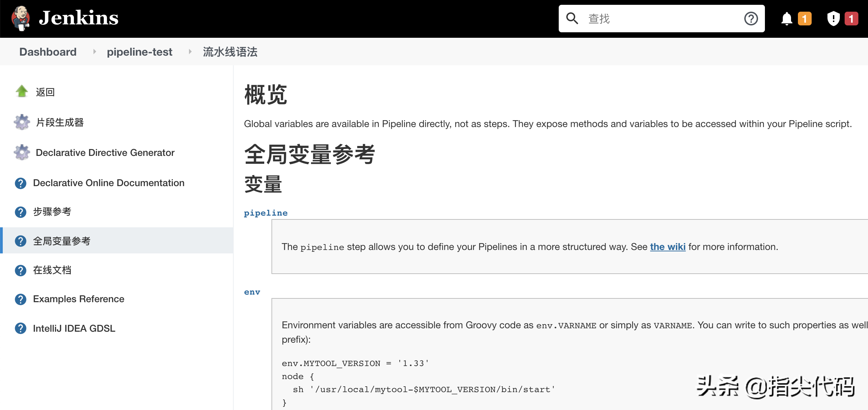Click the orange notification count badge

804,19
